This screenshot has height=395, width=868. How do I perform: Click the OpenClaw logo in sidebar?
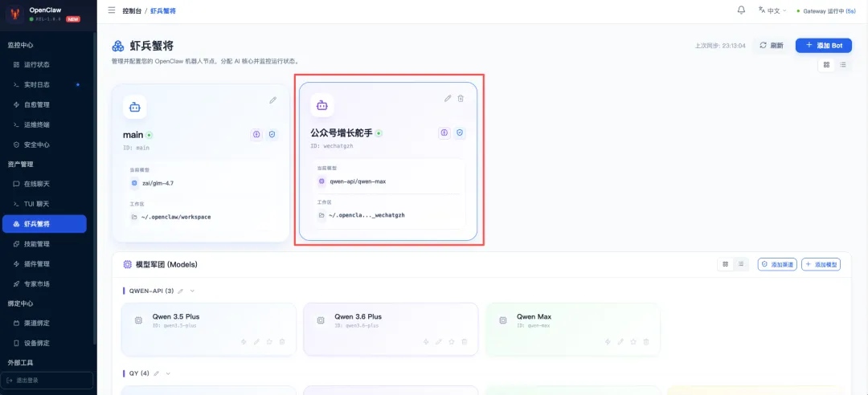[15, 14]
